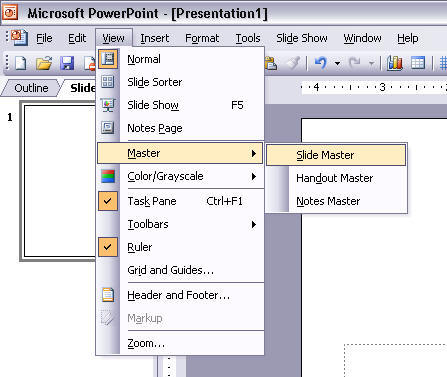Click the Save floppy disk icon
This screenshot has height=377, width=447.
pyautogui.click(x=67, y=63)
